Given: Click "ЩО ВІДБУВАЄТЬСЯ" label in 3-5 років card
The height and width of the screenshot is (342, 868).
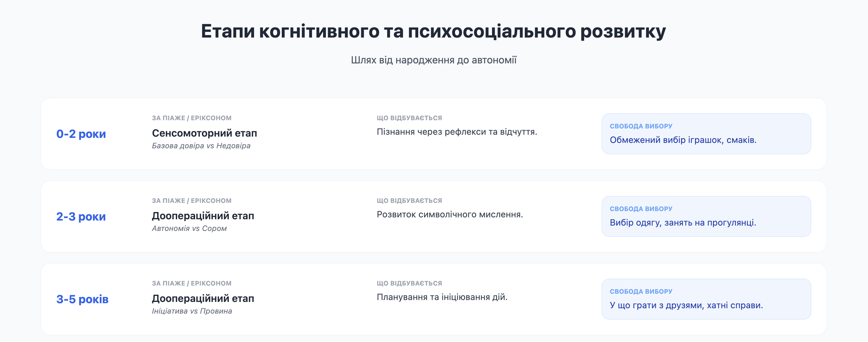Looking at the screenshot, I should pyautogui.click(x=409, y=283).
